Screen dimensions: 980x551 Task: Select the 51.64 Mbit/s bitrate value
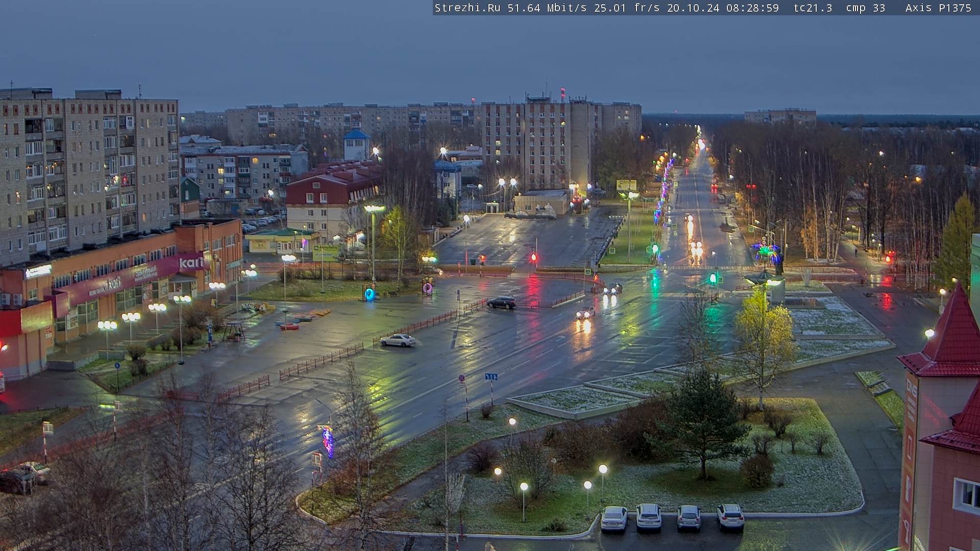tap(546, 8)
